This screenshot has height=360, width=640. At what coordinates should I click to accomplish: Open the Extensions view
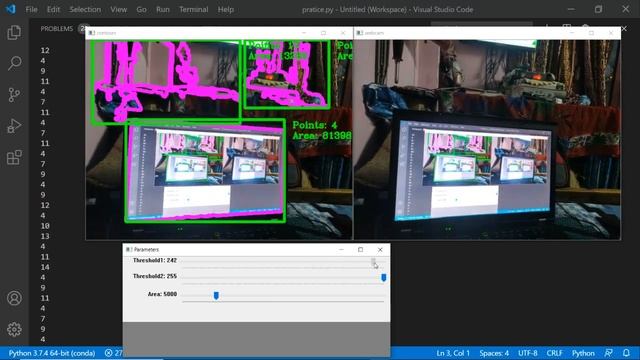[x=14, y=157]
